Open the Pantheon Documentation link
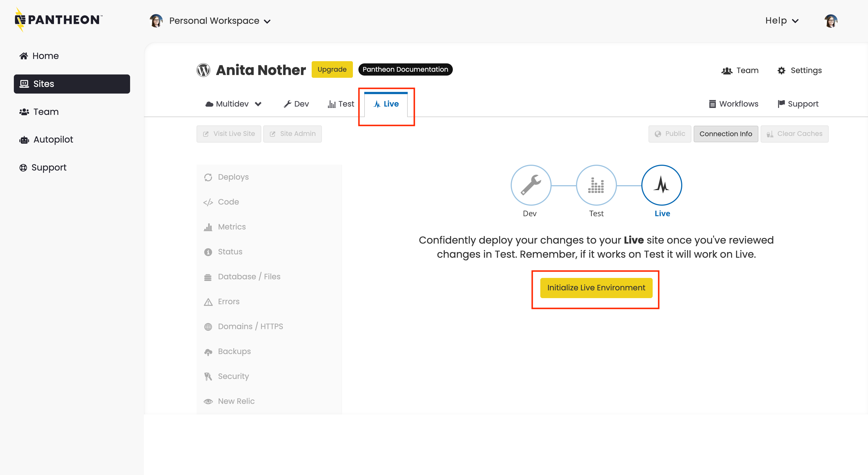Viewport: 868px width, 475px height. (405, 69)
